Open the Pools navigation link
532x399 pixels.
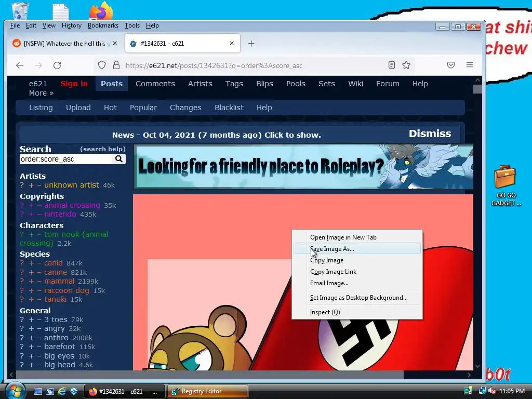pos(296,84)
